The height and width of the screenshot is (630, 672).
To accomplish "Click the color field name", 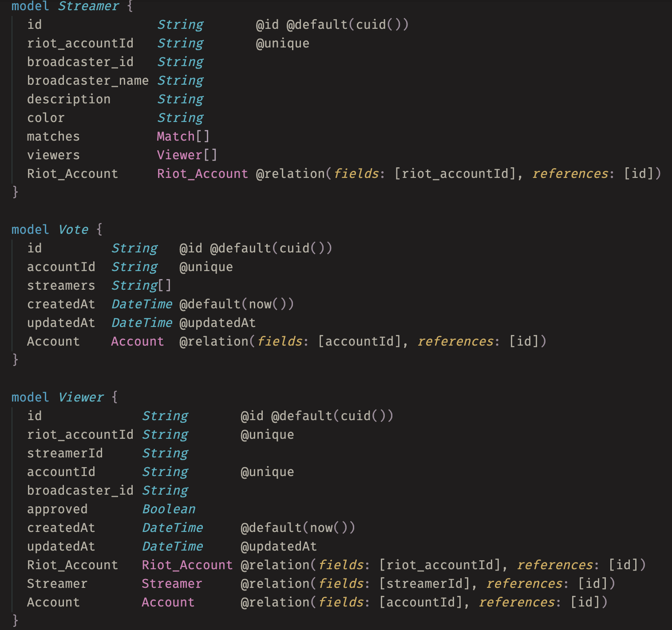I will [46, 118].
